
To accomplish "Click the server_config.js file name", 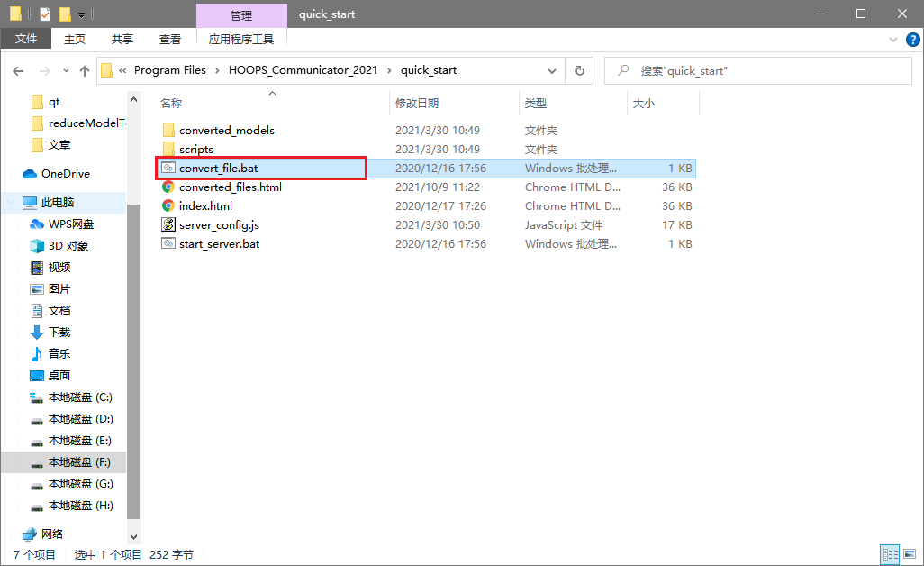I will [219, 224].
